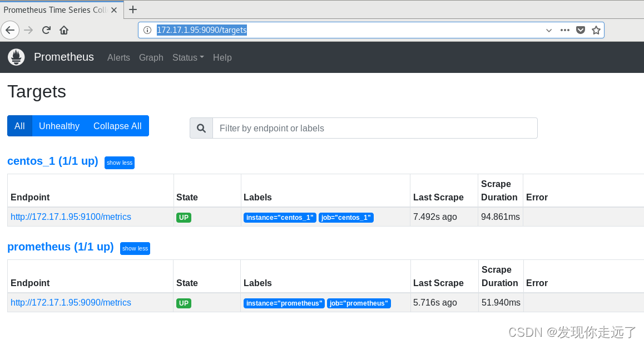Focus the Filter by endpoint or labels field
Screen dimensions: 644x344
pyautogui.click(x=375, y=128)
